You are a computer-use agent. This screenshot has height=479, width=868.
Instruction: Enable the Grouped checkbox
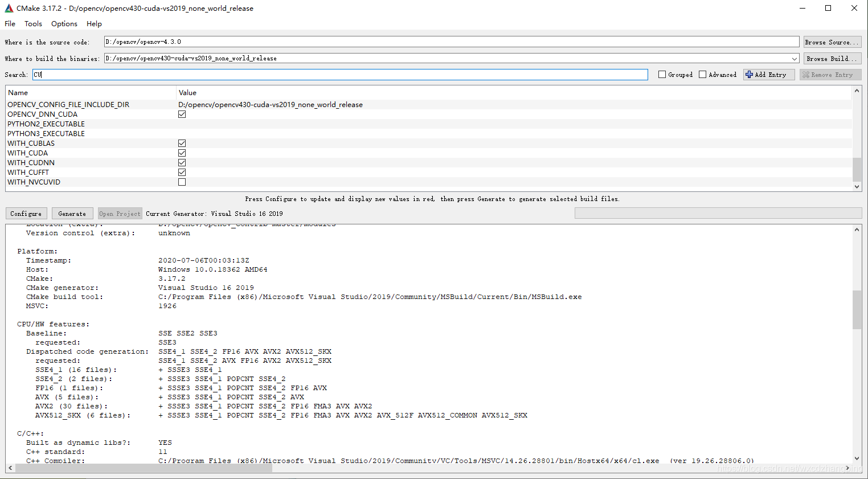click(662, 75)
